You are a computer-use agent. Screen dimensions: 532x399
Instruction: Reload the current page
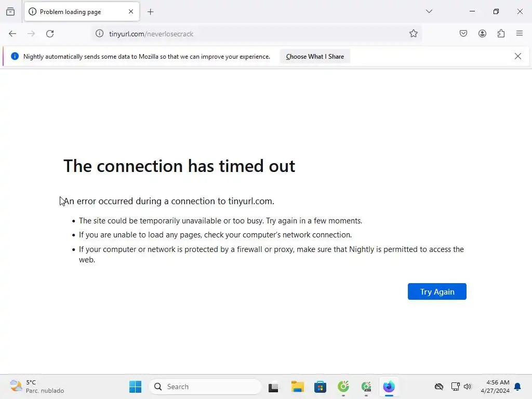point(50,34)
